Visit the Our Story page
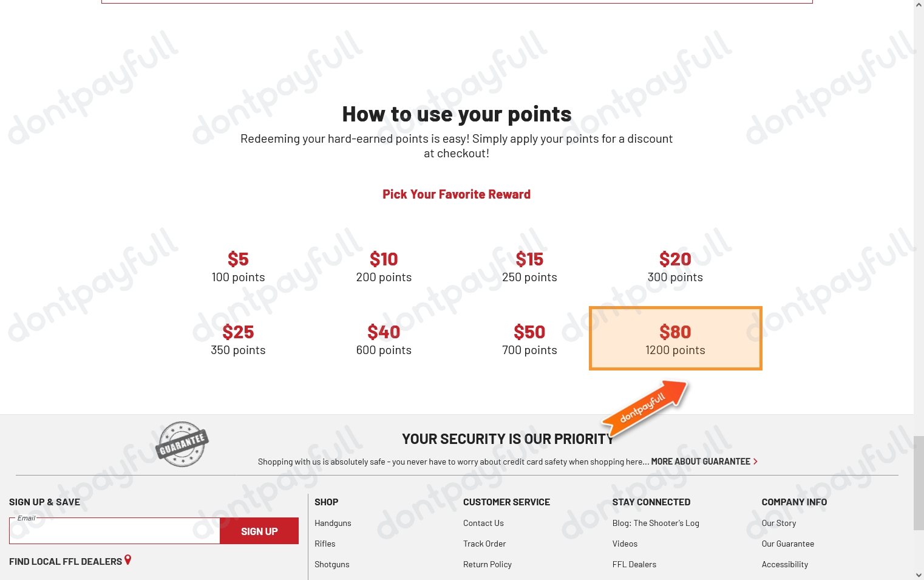The width and height of the screenshot is (924, 580). 779,523
